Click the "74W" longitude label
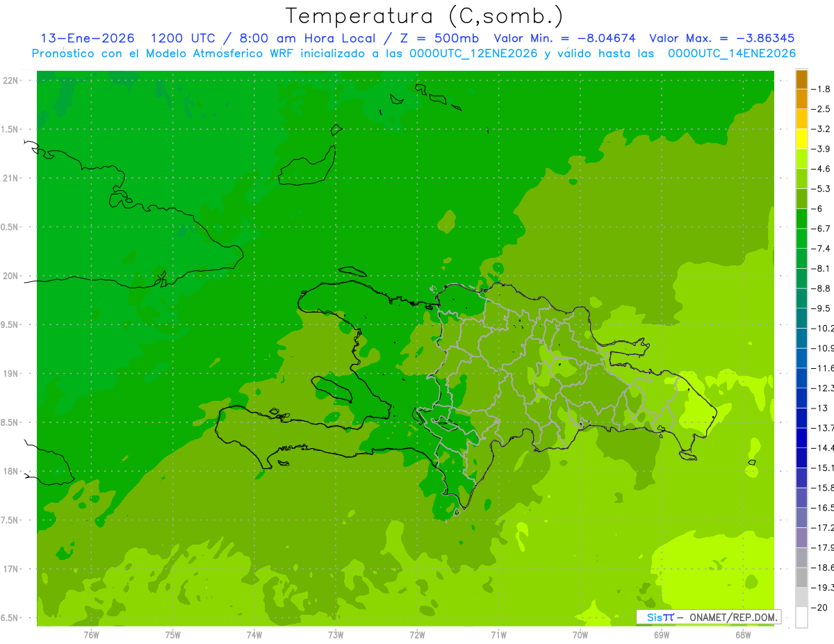 click(x=254, y=634)
